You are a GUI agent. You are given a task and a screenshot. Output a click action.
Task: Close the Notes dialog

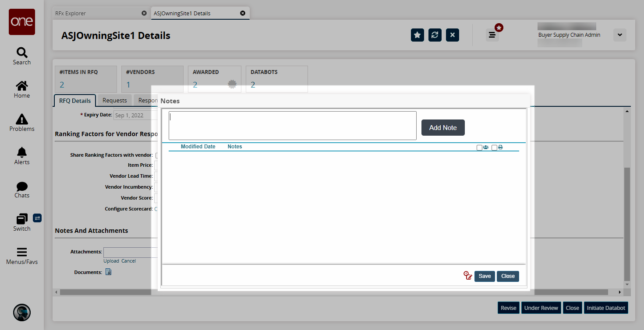(508, 276)
